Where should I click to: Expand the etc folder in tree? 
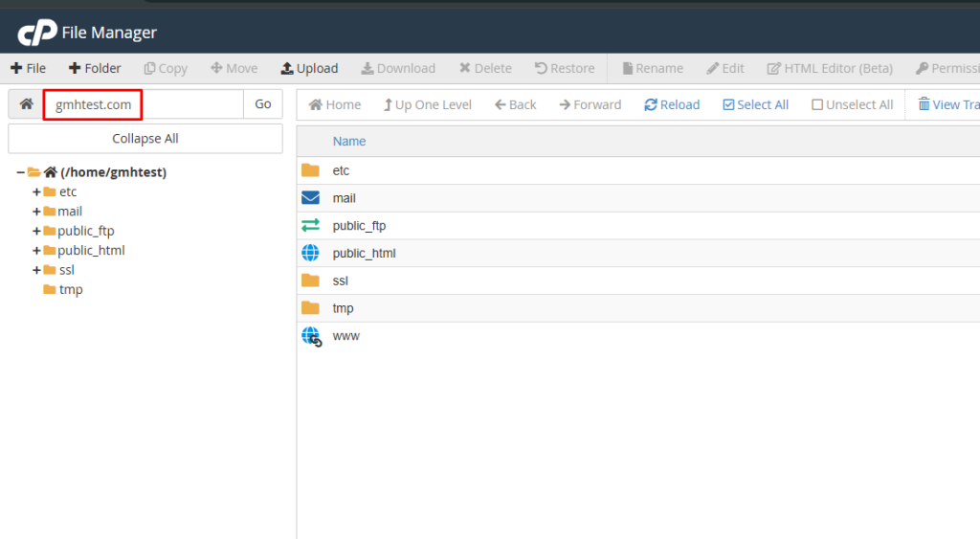36,191
